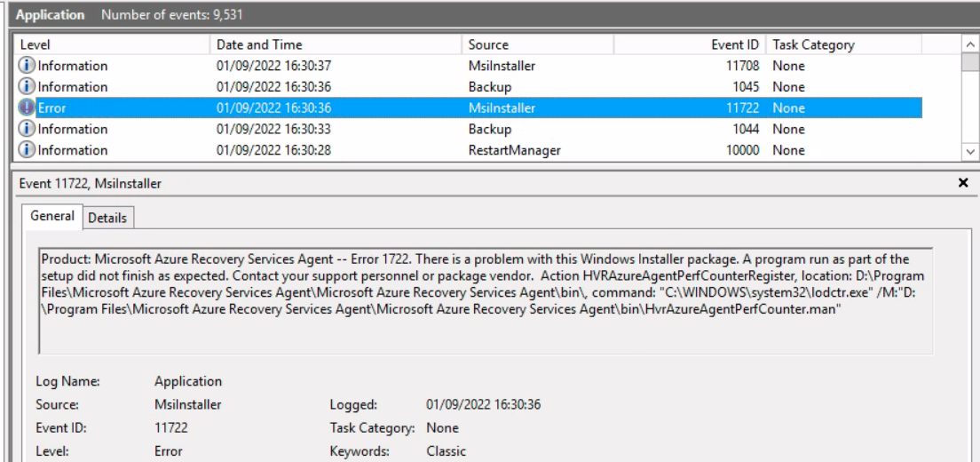Sort events by Level column header
This screenshot has width=980, height=462.
[113, 45]
